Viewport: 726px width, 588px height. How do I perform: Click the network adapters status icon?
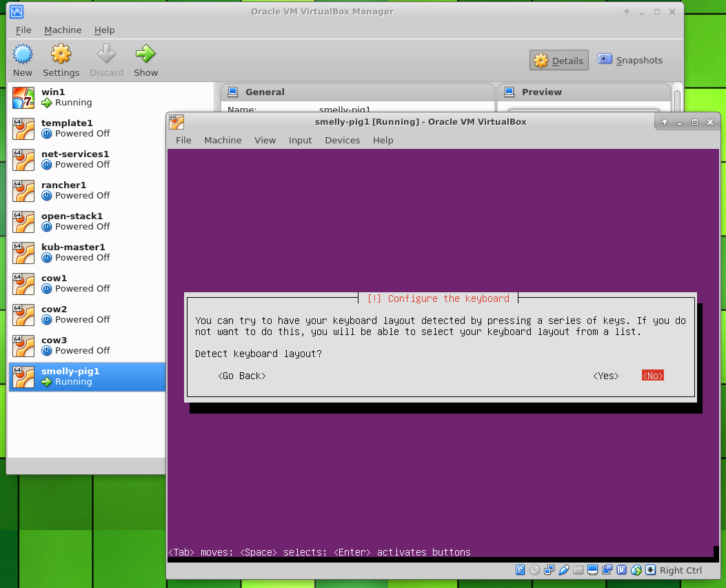[549, 570]
